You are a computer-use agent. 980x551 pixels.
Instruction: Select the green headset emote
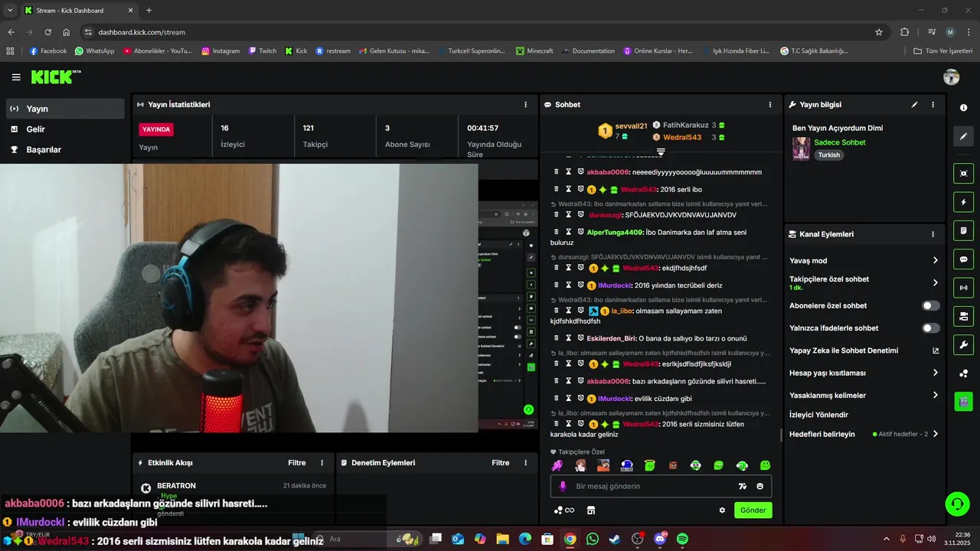742,465
